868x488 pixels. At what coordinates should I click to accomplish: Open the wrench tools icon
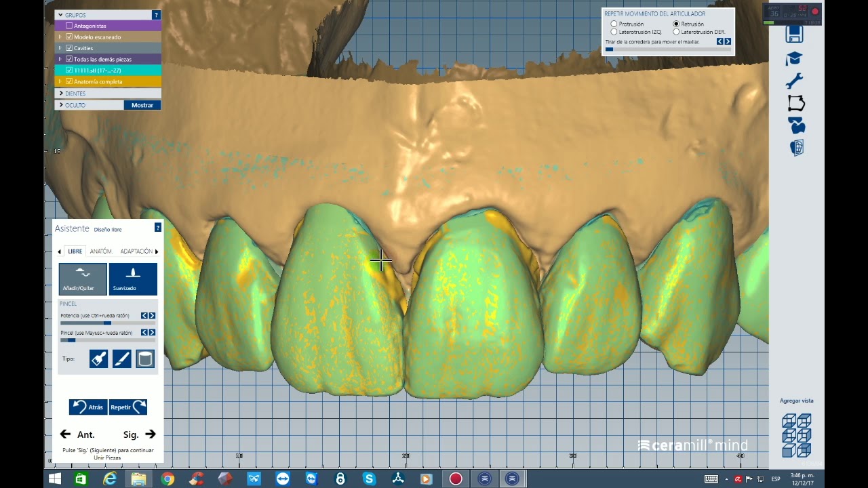(x=794, y=81)
